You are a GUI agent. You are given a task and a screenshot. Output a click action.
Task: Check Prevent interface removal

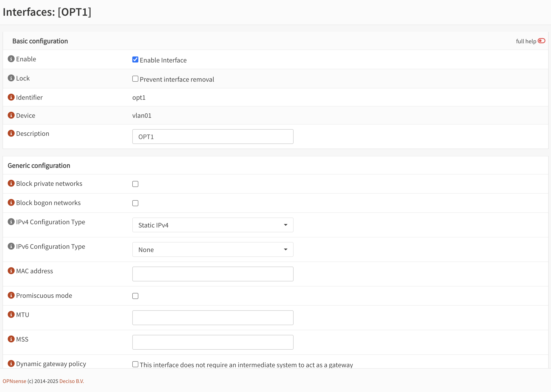(x=135, y=79)
